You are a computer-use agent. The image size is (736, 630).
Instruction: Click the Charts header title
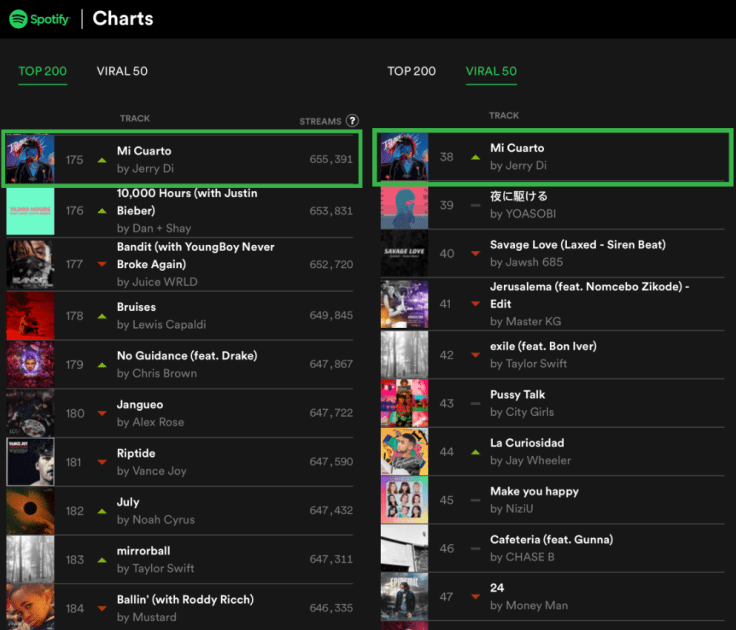(123, 19)
